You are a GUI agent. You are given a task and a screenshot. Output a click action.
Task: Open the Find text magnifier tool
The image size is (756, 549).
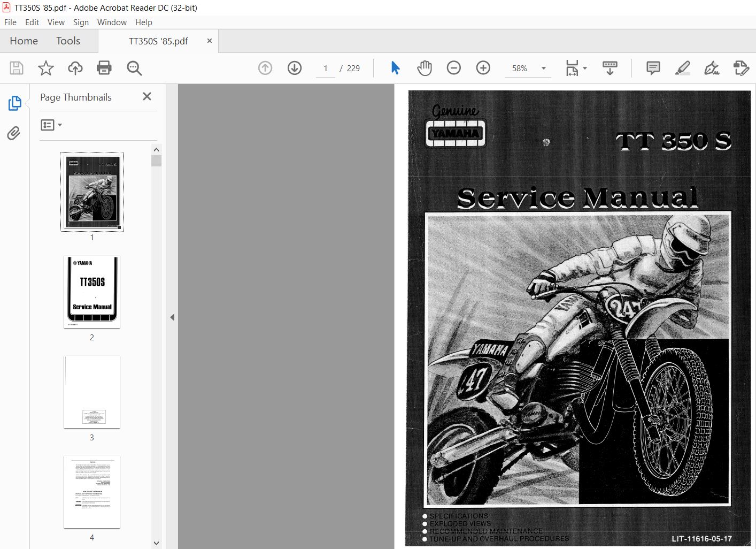[x=134, y=68]
